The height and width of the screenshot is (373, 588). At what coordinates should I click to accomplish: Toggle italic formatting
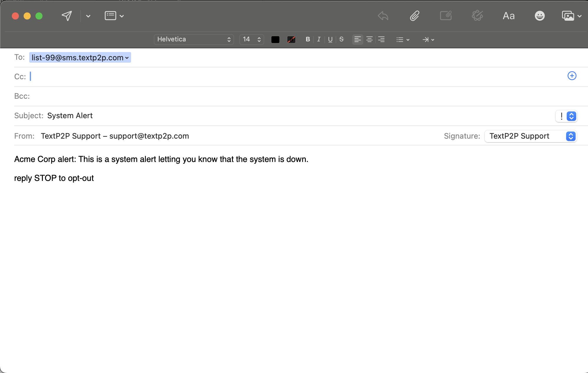pyautogui.click(x=319, y=39)
